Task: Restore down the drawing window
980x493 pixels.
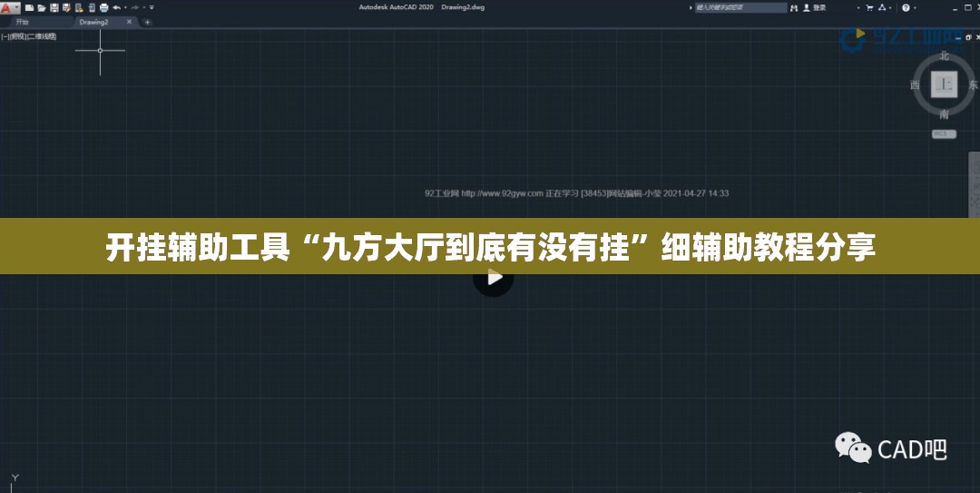Action: (967, 37)
